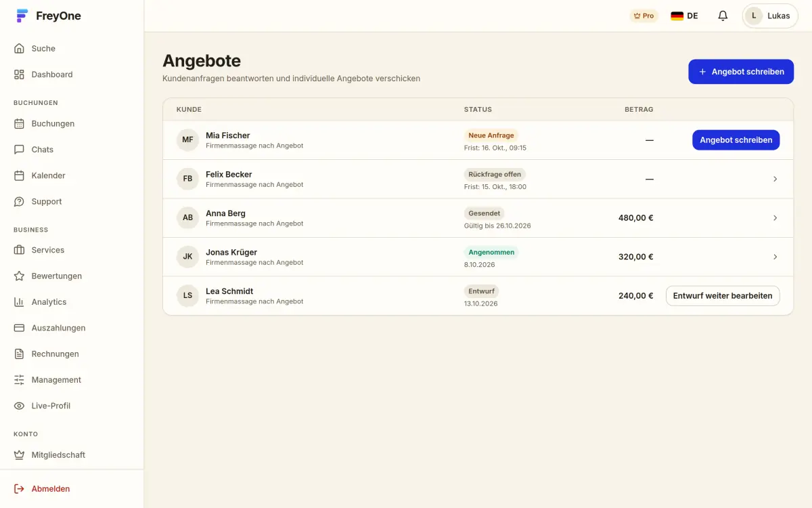Click the Rückfrage offen status badge

click(495, 175)
